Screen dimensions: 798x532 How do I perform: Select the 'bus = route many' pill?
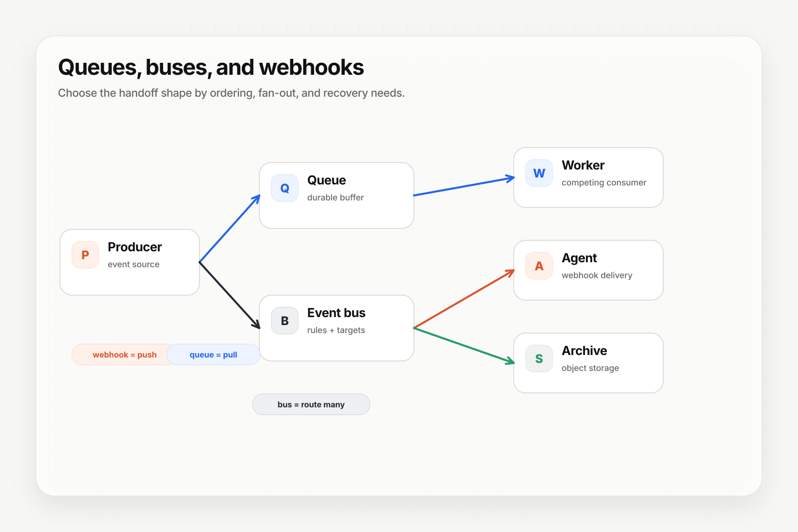311,404
